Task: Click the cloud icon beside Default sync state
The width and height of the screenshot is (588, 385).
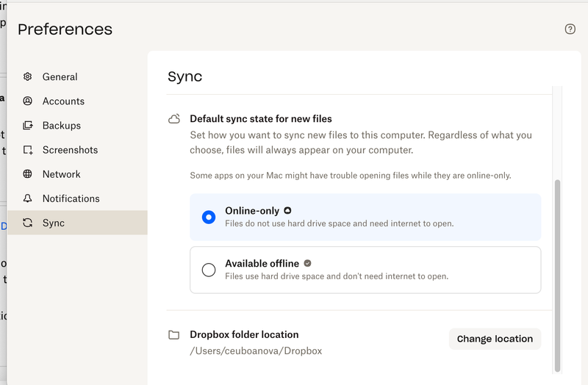Action: 174,119
